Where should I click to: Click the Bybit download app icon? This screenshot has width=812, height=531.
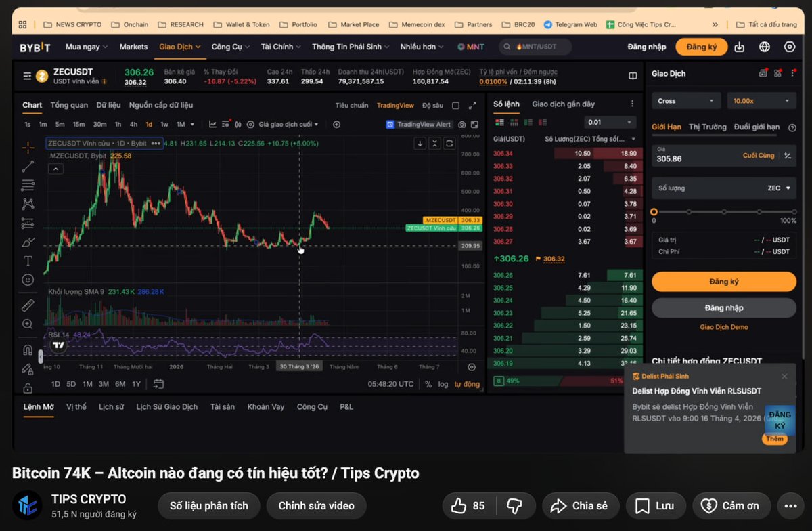[740, 47]
